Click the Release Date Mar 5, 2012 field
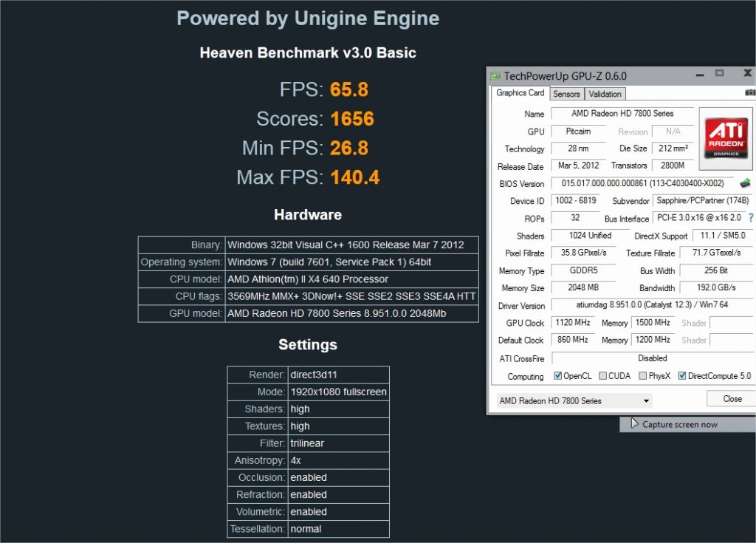The height and width of the screenshot is (543, 756). coord(578,165)
